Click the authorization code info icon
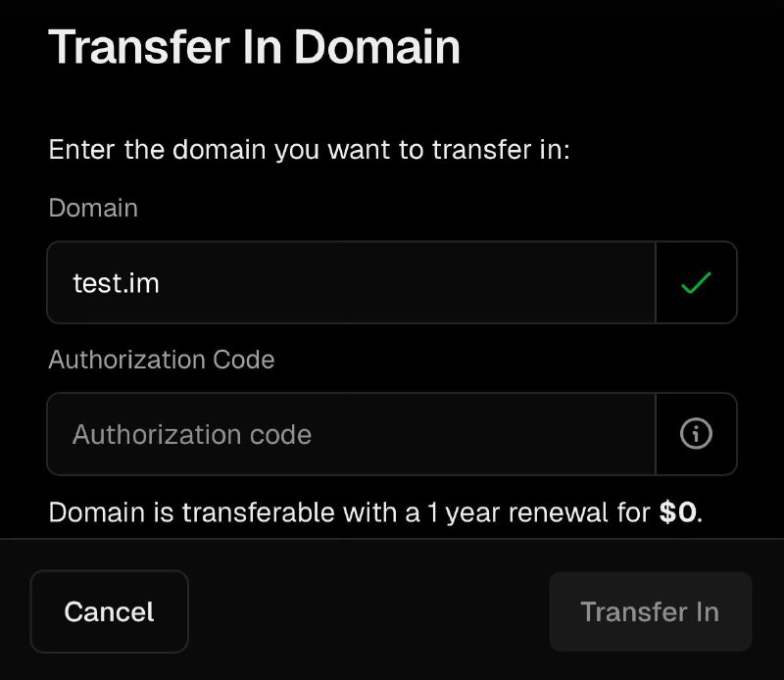784x680 pixels. click(x=696, y=434)
